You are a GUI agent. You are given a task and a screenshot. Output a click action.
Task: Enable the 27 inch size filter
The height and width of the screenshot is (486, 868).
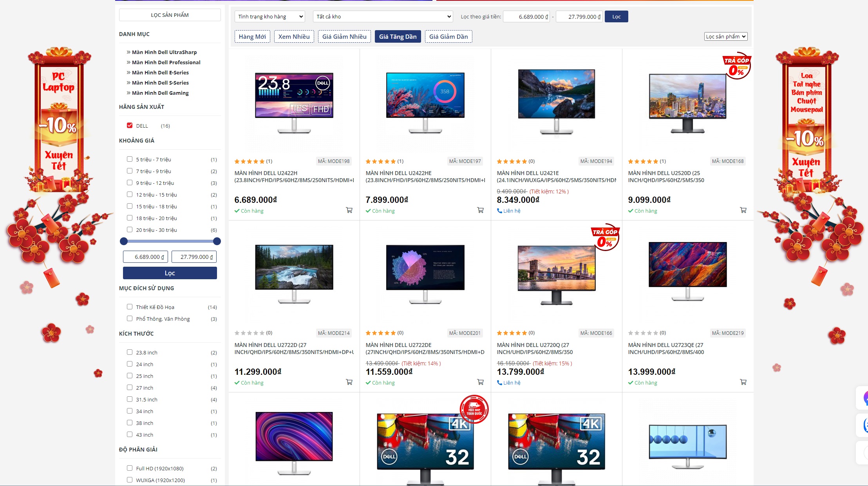[130, 387]
